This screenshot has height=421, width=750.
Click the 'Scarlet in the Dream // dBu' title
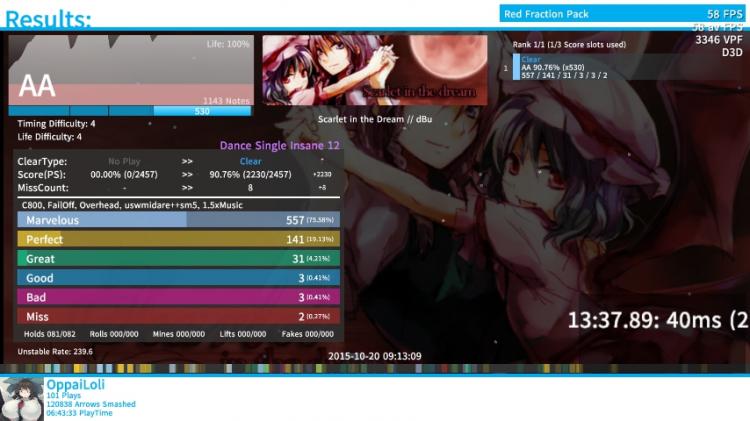375,119
